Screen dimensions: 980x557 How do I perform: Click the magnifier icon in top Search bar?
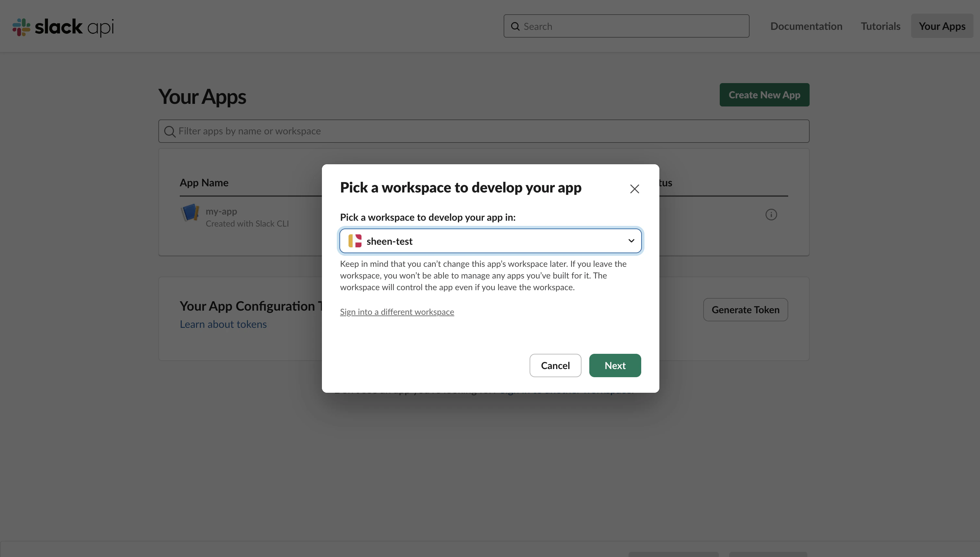click(515, 26)
